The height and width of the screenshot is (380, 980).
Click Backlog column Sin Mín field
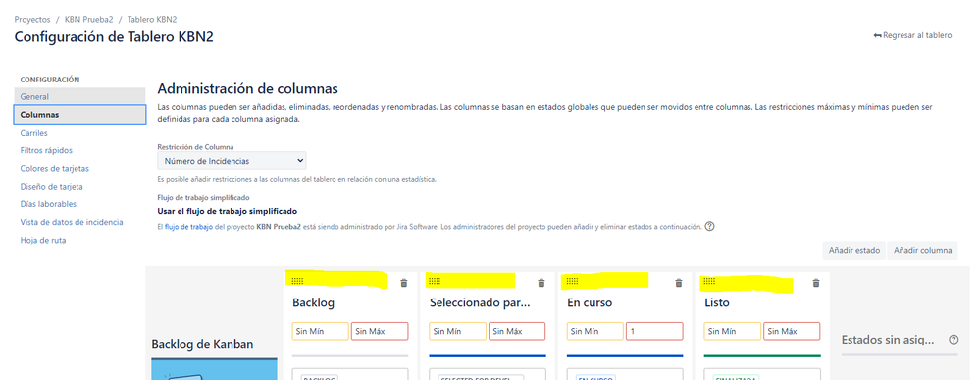[x=321, y=331]
